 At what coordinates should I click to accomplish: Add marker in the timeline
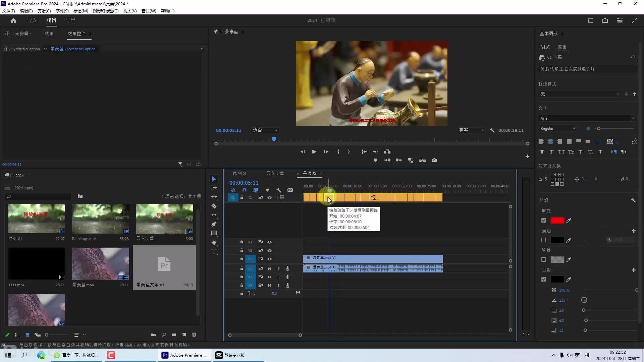tap(267, 190)
